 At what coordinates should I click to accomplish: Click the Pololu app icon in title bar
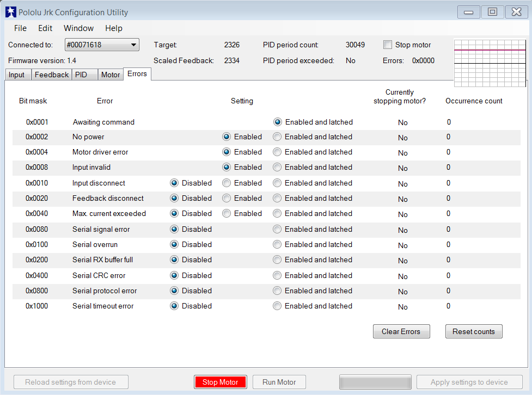(10, 12)
